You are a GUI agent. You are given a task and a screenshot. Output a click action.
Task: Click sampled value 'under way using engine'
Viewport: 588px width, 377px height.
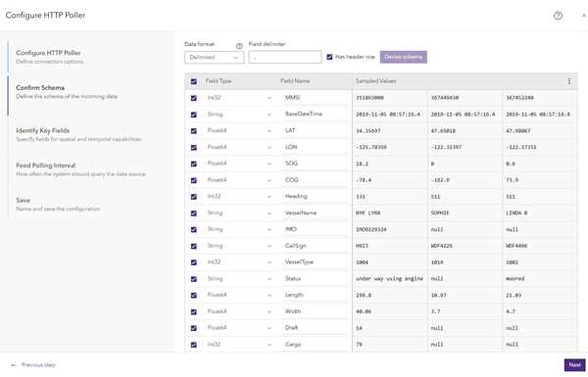(389, 279)
